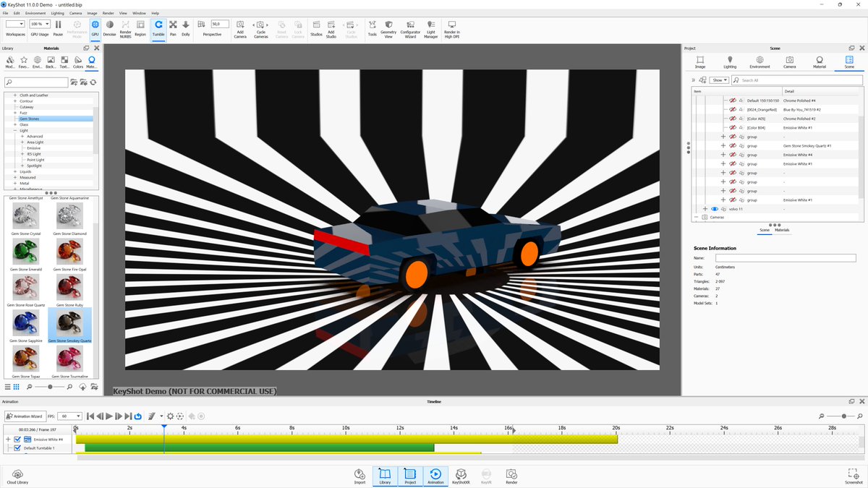Click the Import icon at bottom
This screenshot has height=488, width=868.
359,476
